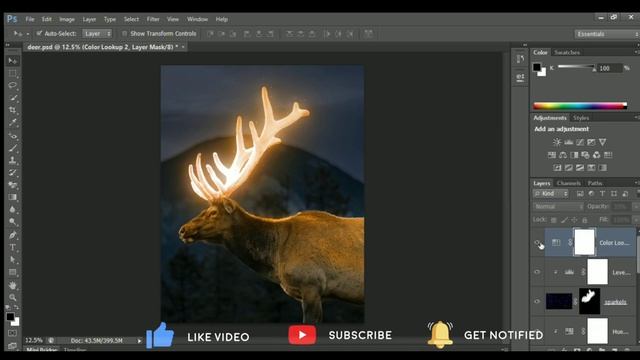
Task: Open the collapsed History panel icon
Action: [520, 59]
